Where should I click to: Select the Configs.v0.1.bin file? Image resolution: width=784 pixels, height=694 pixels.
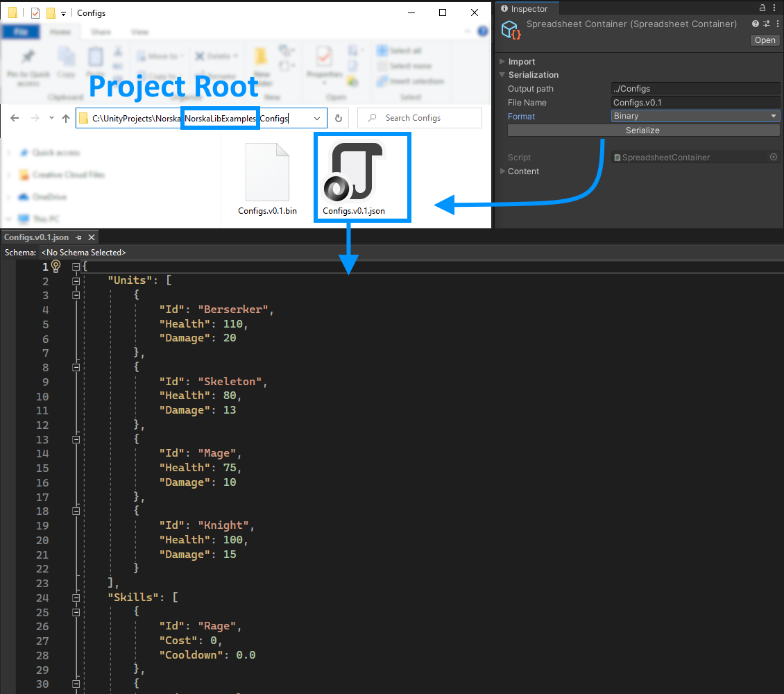click(268, 179)
